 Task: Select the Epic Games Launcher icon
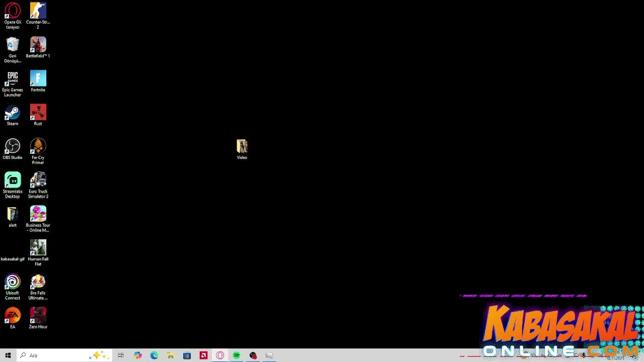[13, 83]
